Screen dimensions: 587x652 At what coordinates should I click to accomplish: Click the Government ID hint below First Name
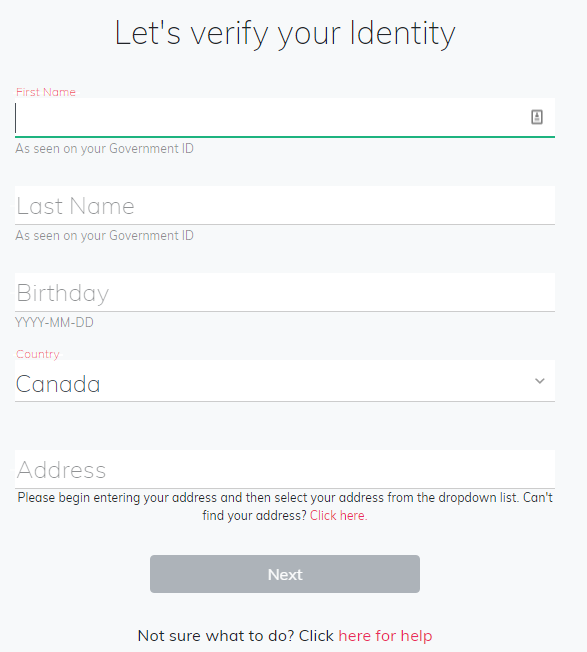[x=104, y=148]
